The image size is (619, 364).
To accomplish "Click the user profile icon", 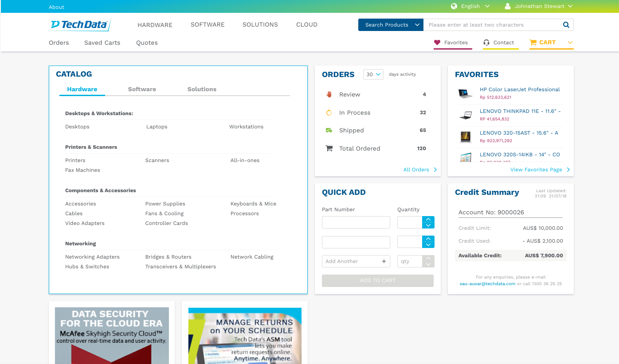I will click(x=508, y=6).
